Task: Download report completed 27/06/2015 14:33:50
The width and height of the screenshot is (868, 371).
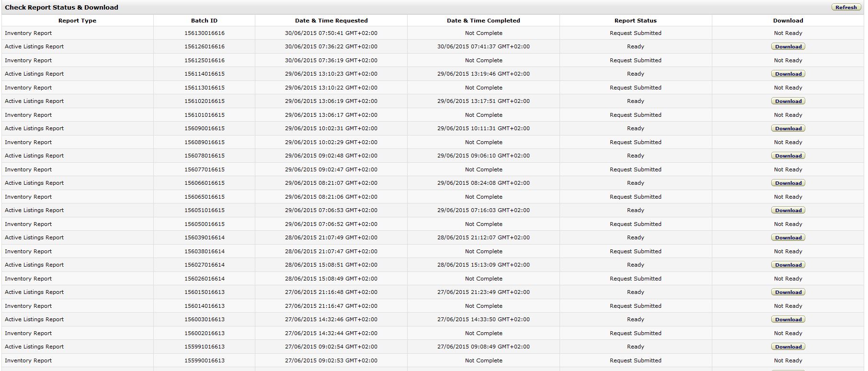Action: pyautogui.click(x=788, y=319)
